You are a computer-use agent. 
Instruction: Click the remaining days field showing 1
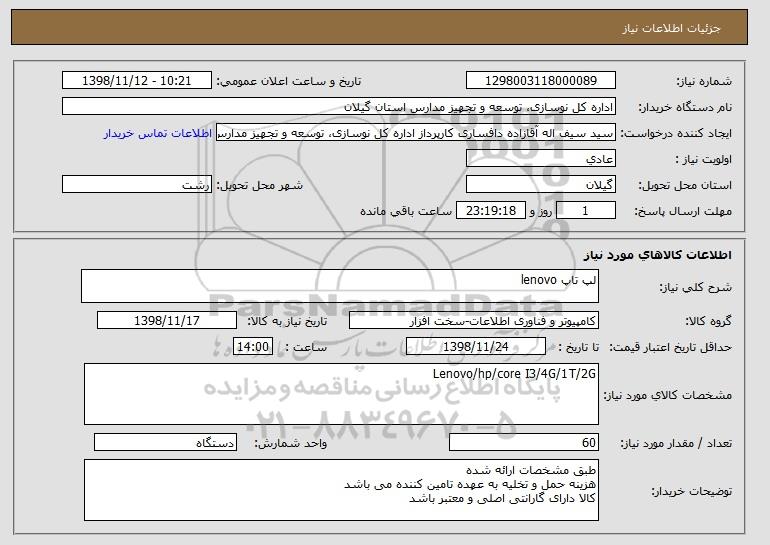(585, 211)
